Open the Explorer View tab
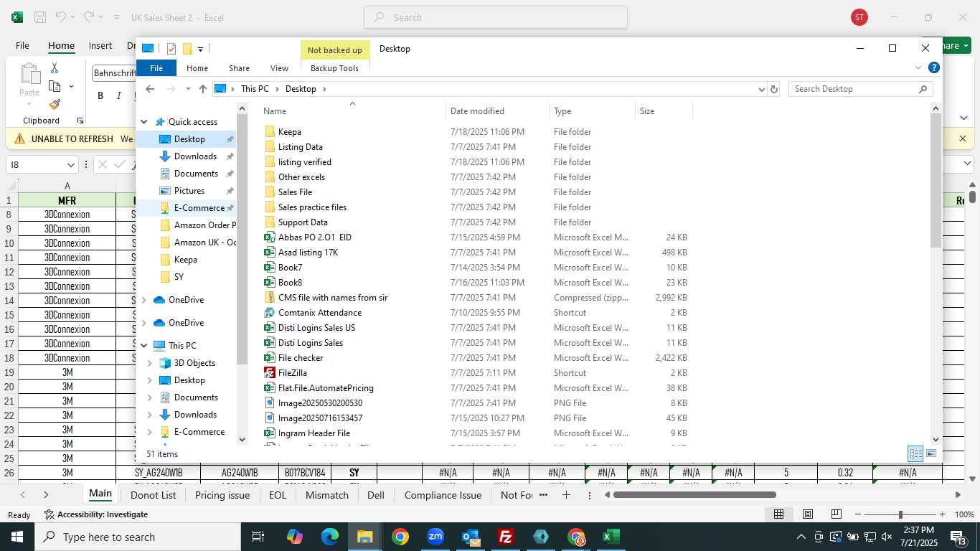The width and height of the screenshot is (980, 551). pos(279,68)
